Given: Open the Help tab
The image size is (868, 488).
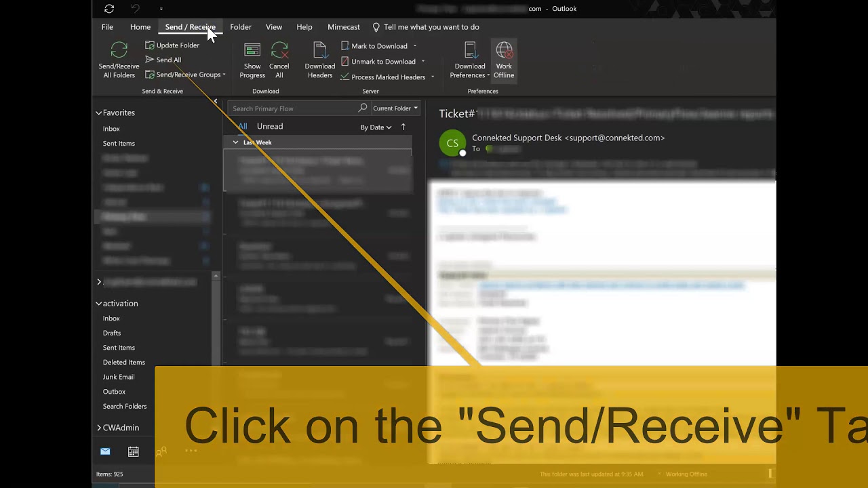Looking at the screenshot, I should pos(304,27).
